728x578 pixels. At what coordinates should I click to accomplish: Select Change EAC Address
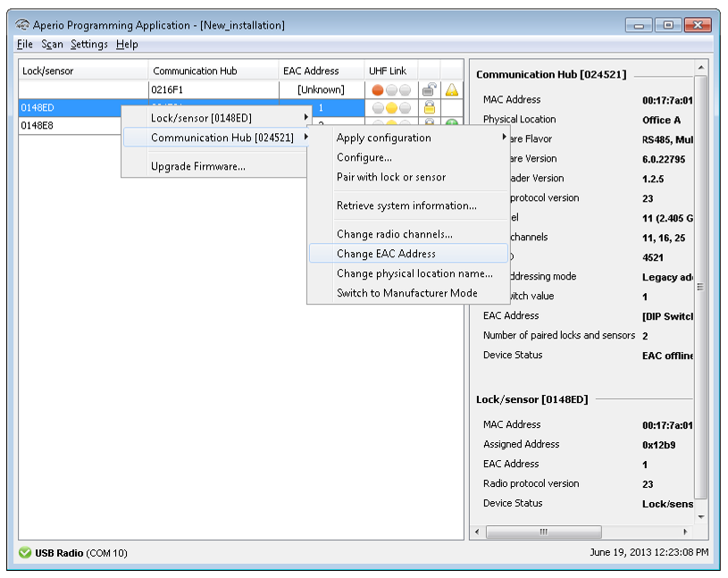[x=408, y=254]
